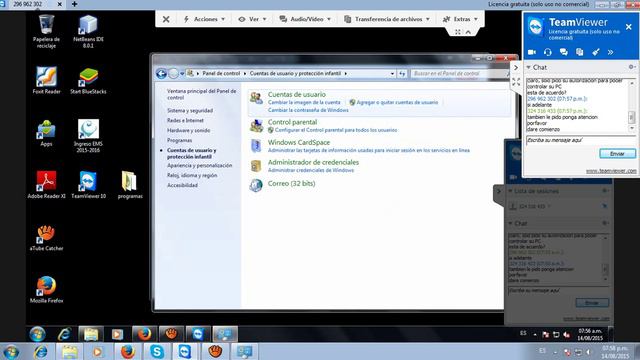Open the Papelera de reciclaje desktop icon

[46, 31]
